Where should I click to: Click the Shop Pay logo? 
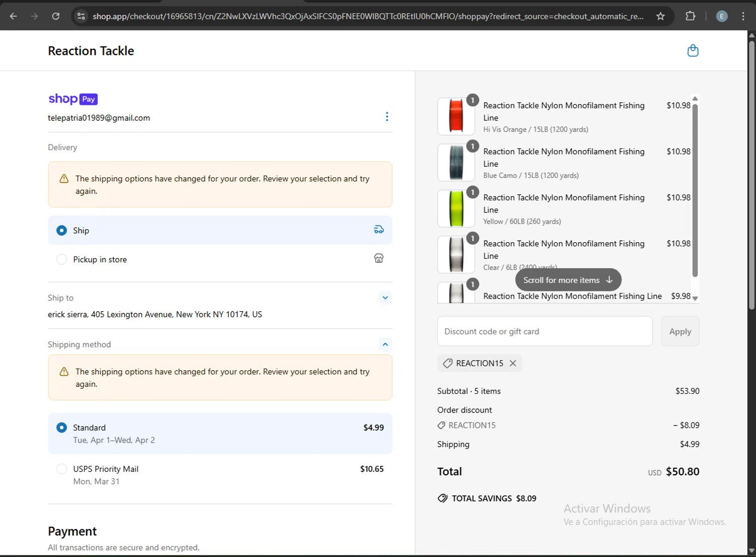tap(73, 99)
